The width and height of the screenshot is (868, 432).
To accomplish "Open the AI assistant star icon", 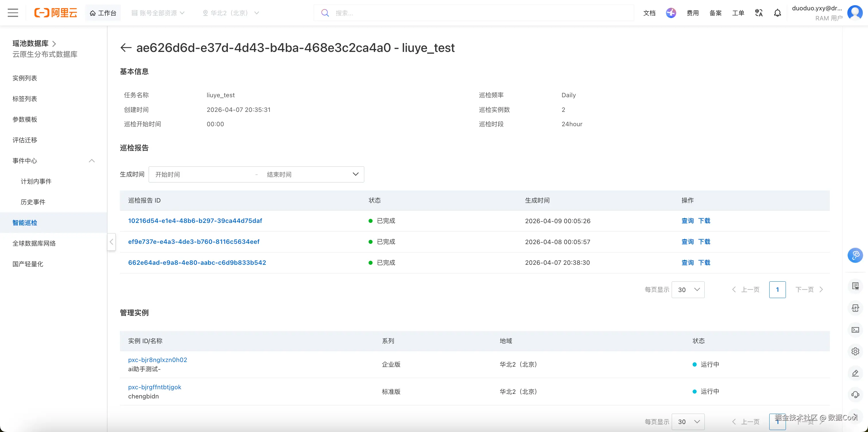I will (x=671, y=13).
